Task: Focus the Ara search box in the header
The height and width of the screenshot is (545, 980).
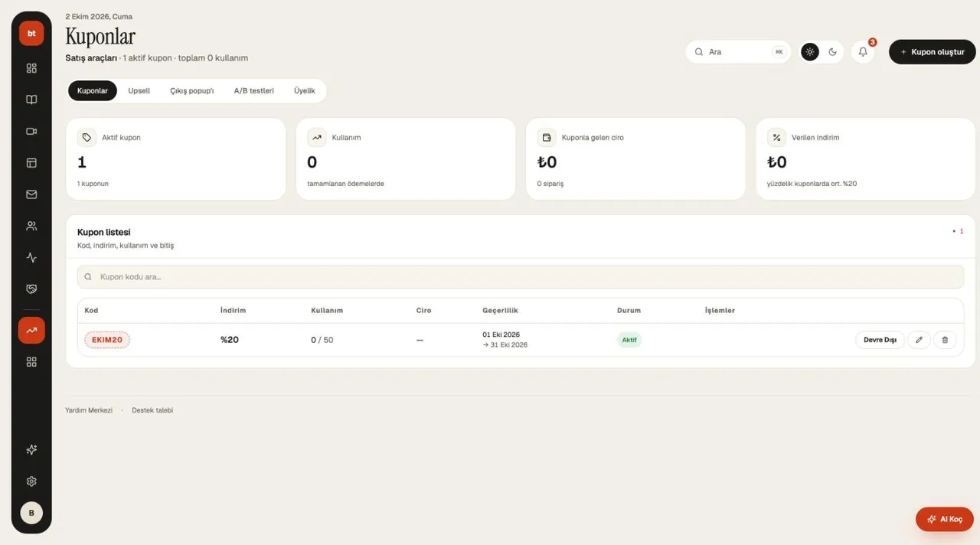Action: pyautogui.click(x=739, y=52)
